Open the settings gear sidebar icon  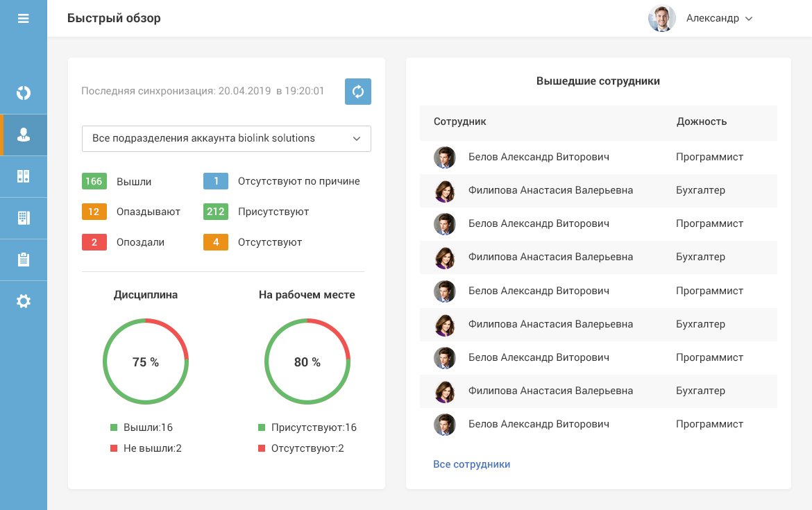pos(24,301)
